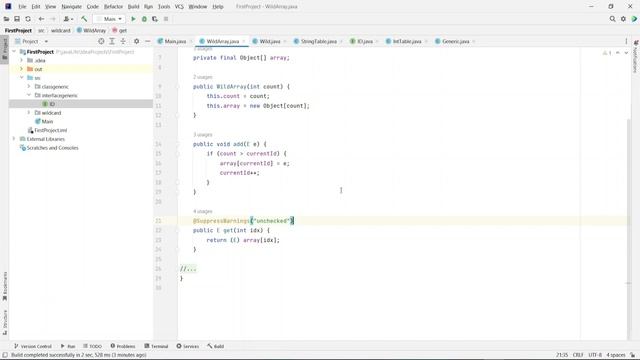Open the TODO tool window

[92, 346]
